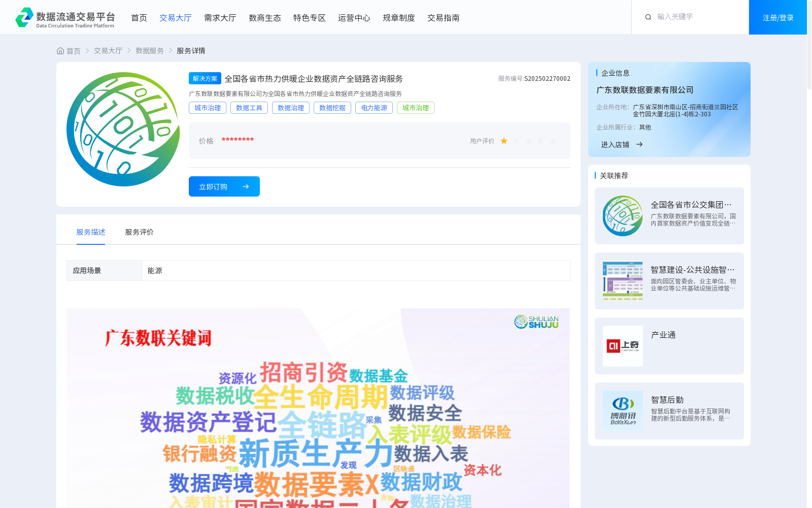Image resolution: width=812 pixels, height=508 pixels.
Task: Open the 交易大厅 top navigation item
Action: pyautogui.click(x=176, y=18)
